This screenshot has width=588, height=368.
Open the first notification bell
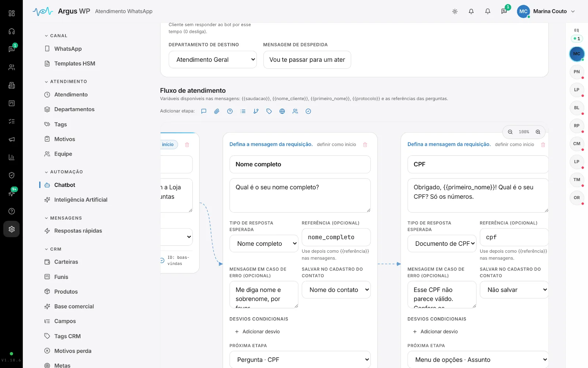[471, 11]
